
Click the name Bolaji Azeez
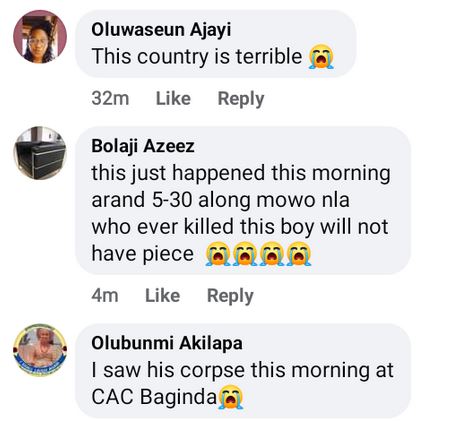point(143,146)
